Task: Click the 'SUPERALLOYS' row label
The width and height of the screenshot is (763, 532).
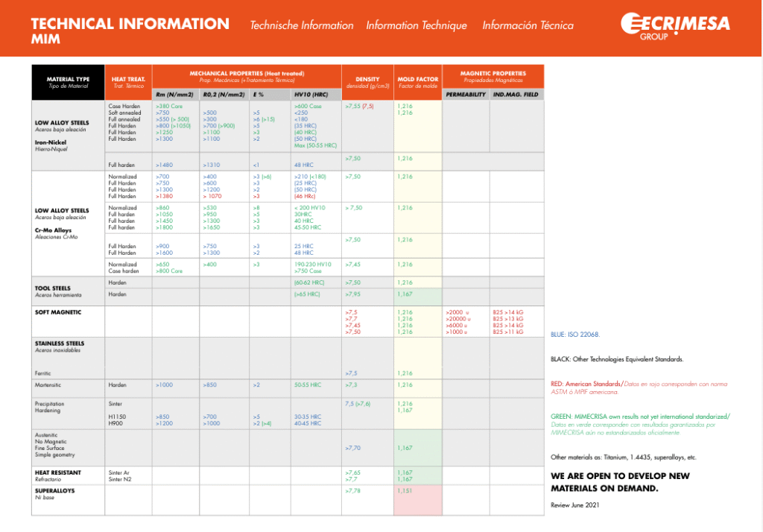Action: pos(55,490)
